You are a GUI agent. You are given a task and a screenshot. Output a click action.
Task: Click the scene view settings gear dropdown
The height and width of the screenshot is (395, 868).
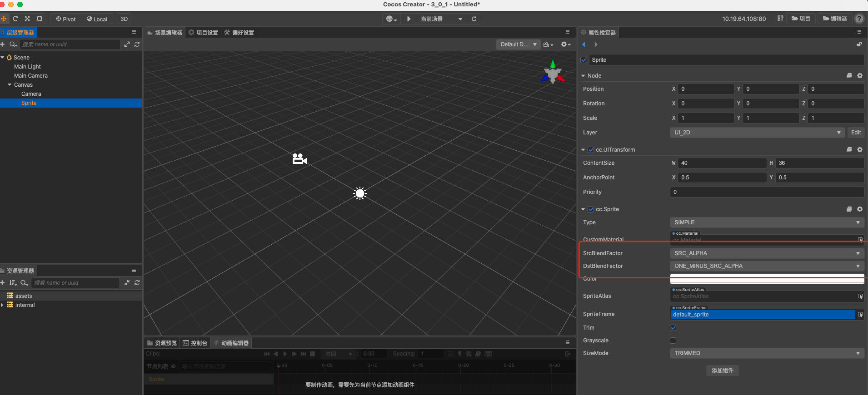565,44
